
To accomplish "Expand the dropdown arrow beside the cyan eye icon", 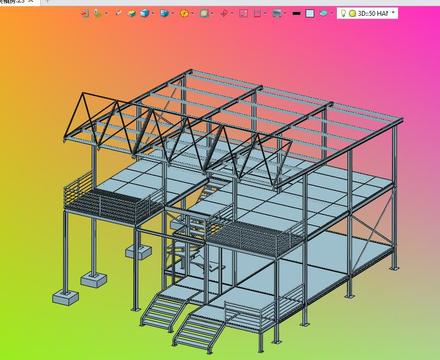I will (x=332, y=14).
